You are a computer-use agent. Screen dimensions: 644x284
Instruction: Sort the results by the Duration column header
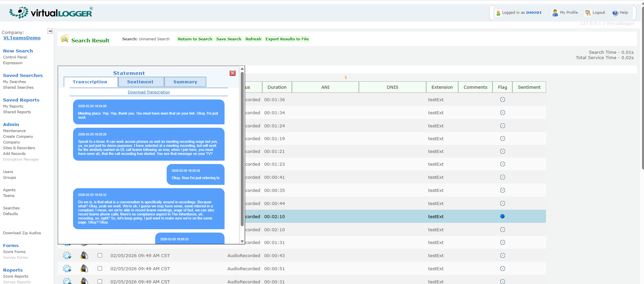277,87
